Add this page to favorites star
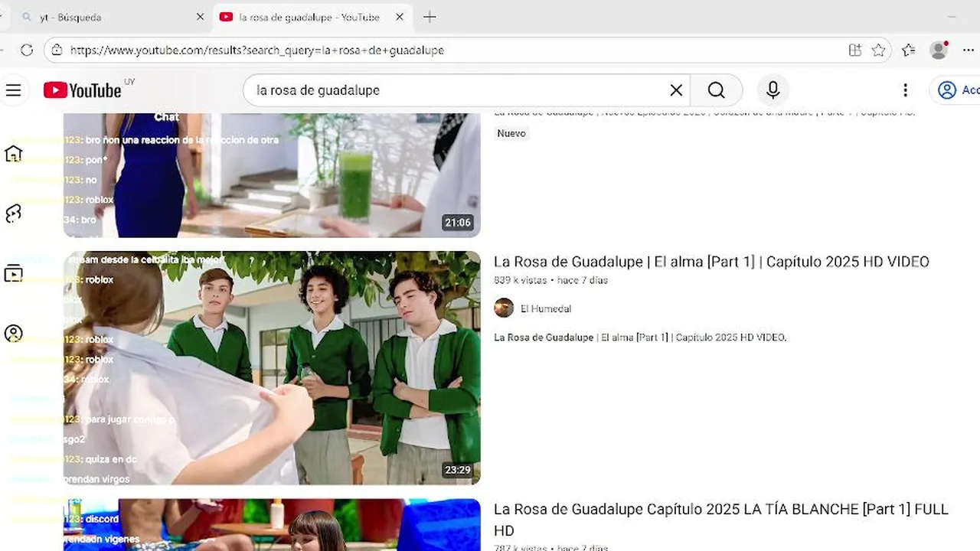Viewport: 980px width, 551px height. [x=878, y=50]
